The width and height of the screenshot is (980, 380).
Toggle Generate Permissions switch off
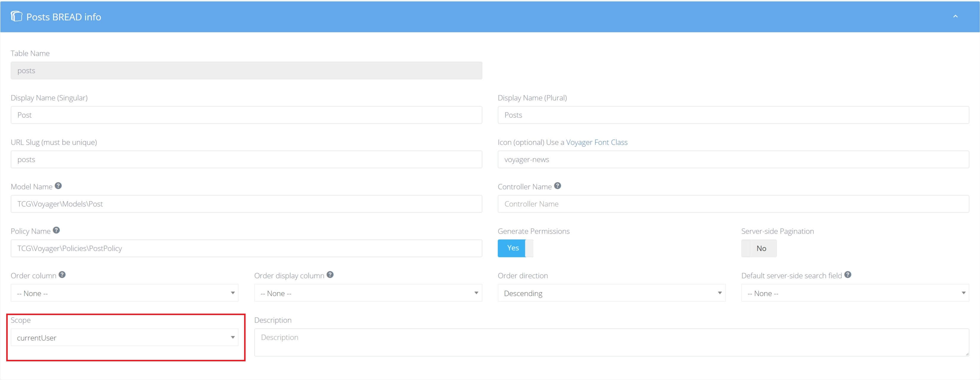coord(515,248)
